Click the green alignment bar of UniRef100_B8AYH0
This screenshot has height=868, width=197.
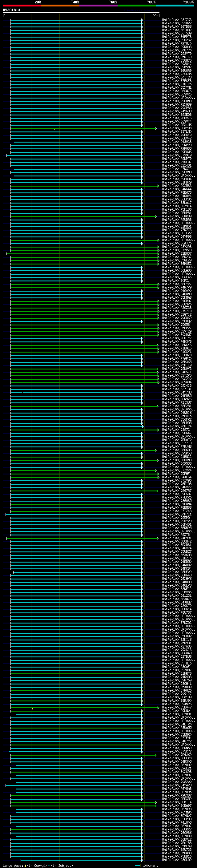(83, 128)
